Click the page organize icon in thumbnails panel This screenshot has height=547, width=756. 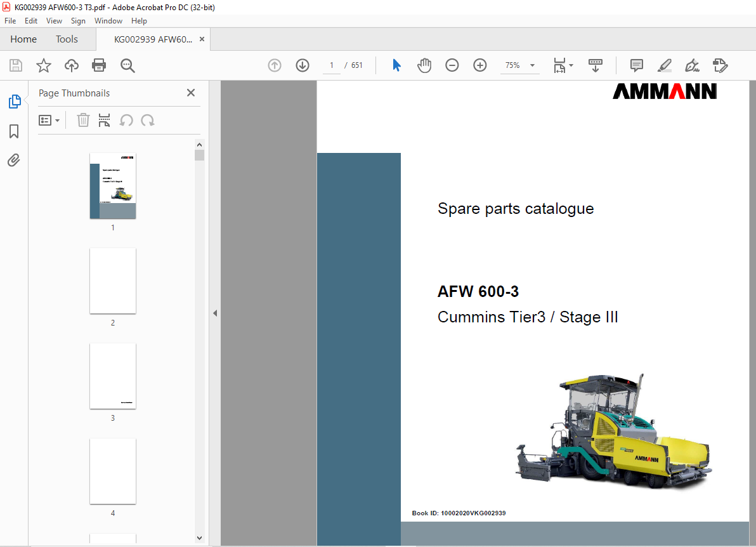tap(104, 120)
